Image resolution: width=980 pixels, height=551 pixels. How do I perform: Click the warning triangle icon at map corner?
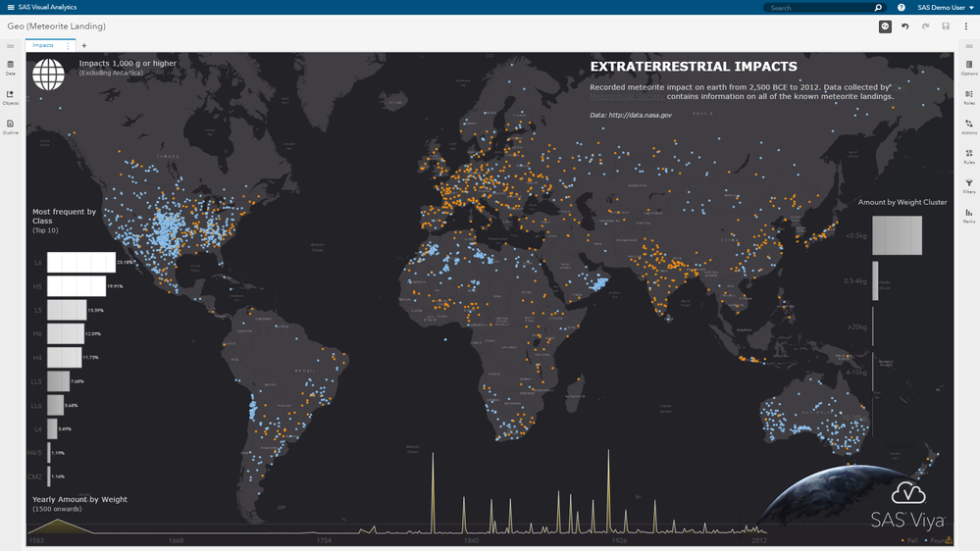pos(949,540)
